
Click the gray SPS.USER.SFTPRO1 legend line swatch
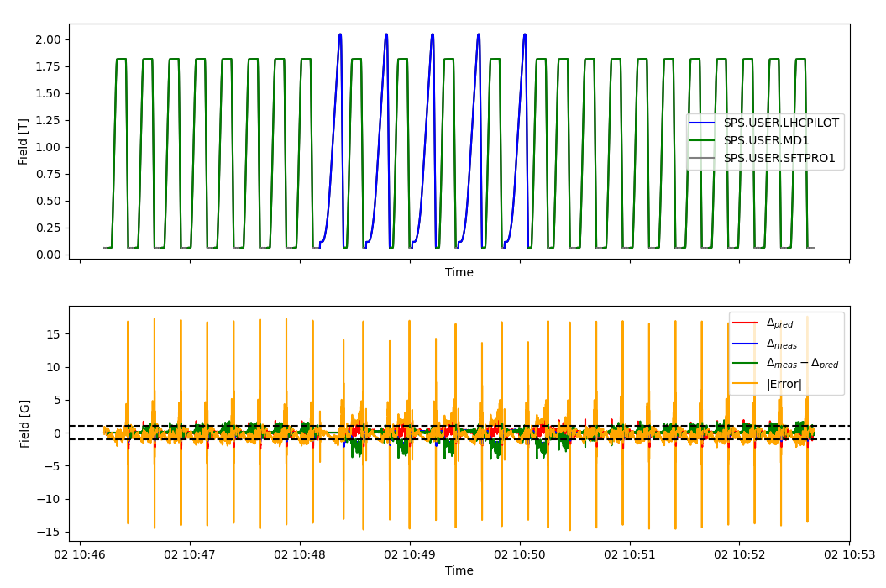pos(704,158)
